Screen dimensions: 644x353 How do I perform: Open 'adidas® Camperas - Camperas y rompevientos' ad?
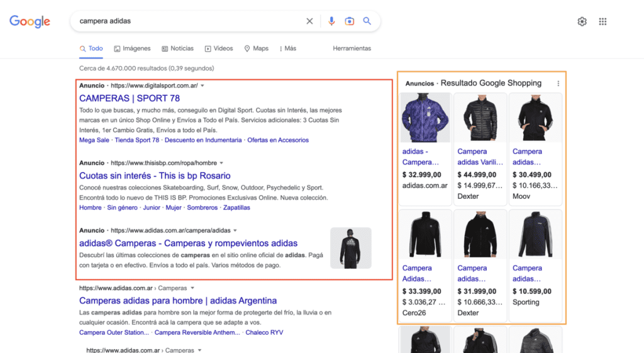188,244
